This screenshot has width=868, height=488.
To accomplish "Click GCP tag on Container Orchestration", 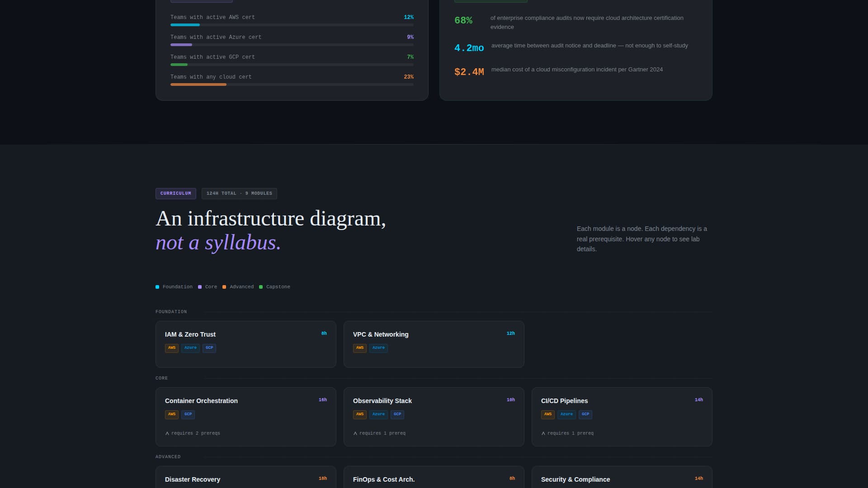I will [188, 414].
